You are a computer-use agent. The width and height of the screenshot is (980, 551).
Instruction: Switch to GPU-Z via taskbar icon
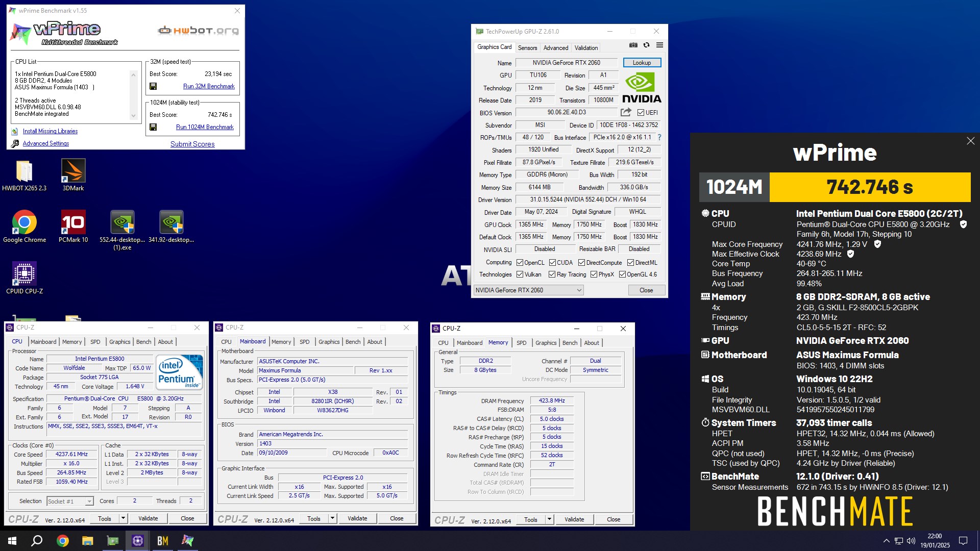pos(112,541)
